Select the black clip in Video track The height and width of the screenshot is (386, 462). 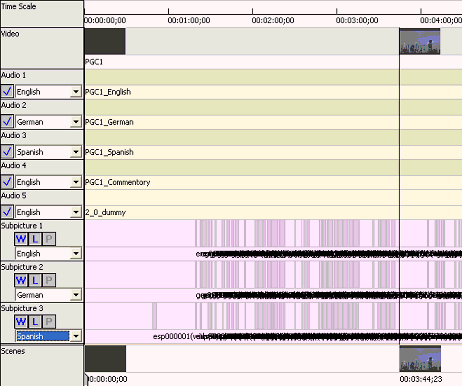[105, 41]
